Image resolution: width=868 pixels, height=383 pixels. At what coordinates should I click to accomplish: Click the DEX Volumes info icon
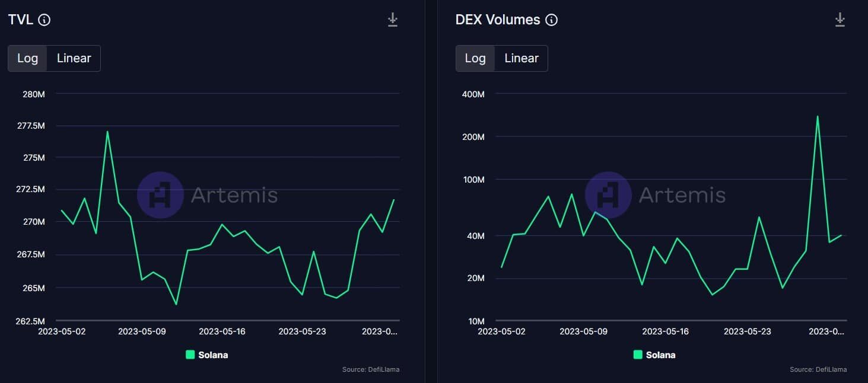[x=551, y=20]
